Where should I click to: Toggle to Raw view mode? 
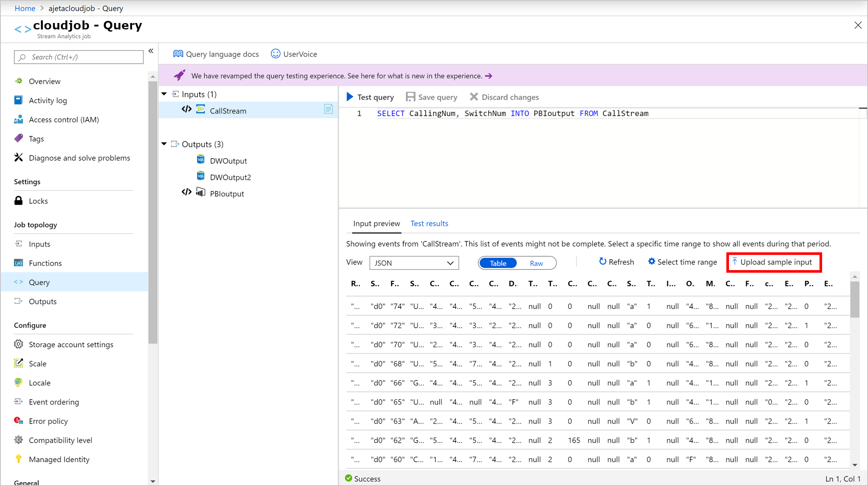[536, 263]
